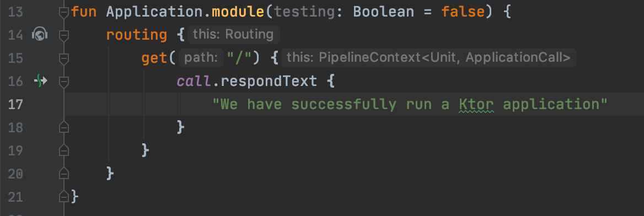Click the routing function keyword
Image resolution: width=644 pixels, height=216 pixels.
coord(136,35)
